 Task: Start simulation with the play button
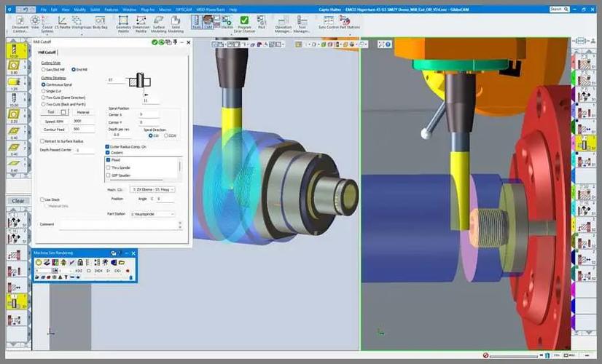pos(109,271)
